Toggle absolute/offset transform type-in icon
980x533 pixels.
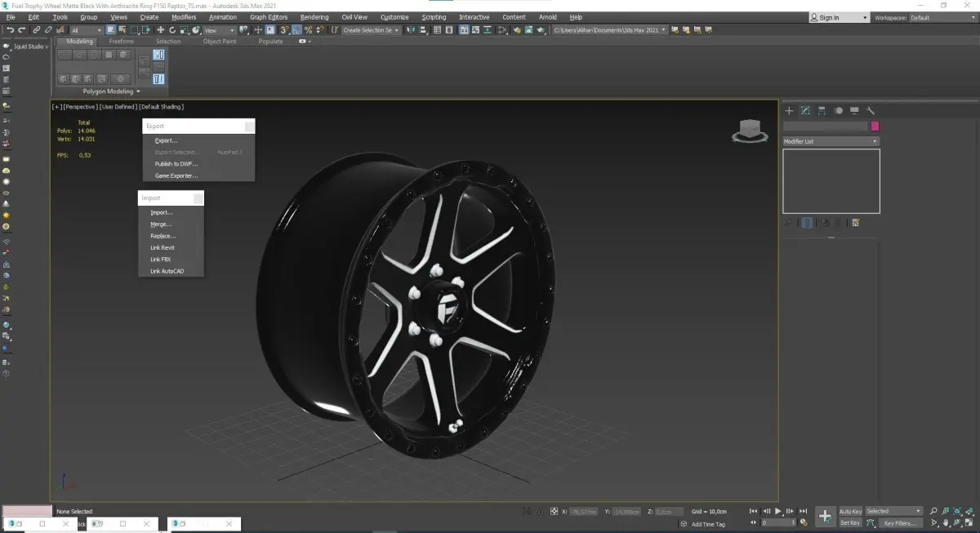coord(554,512)
